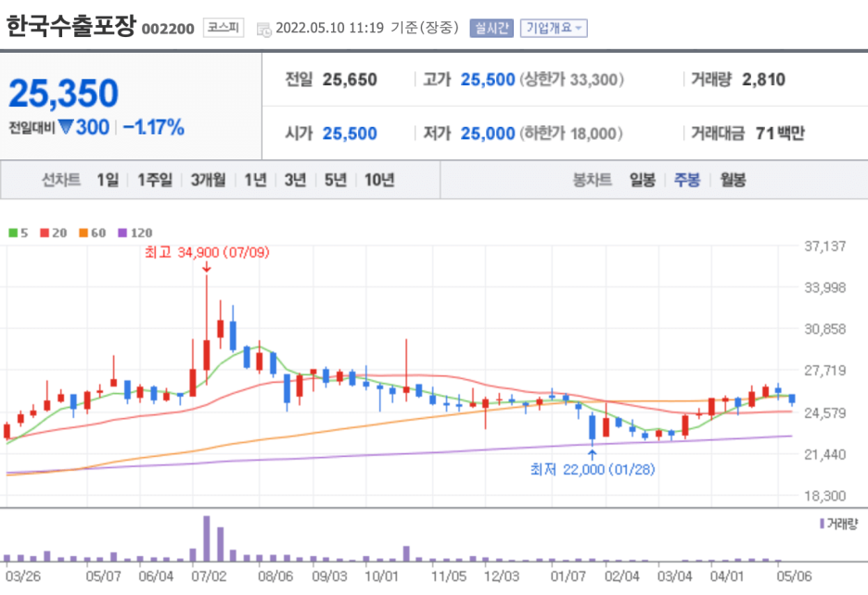This screenshot has width=868, height=595.
Task: Click the 2022.05.10 11:19 timestamp
Action: coord(329,28)
